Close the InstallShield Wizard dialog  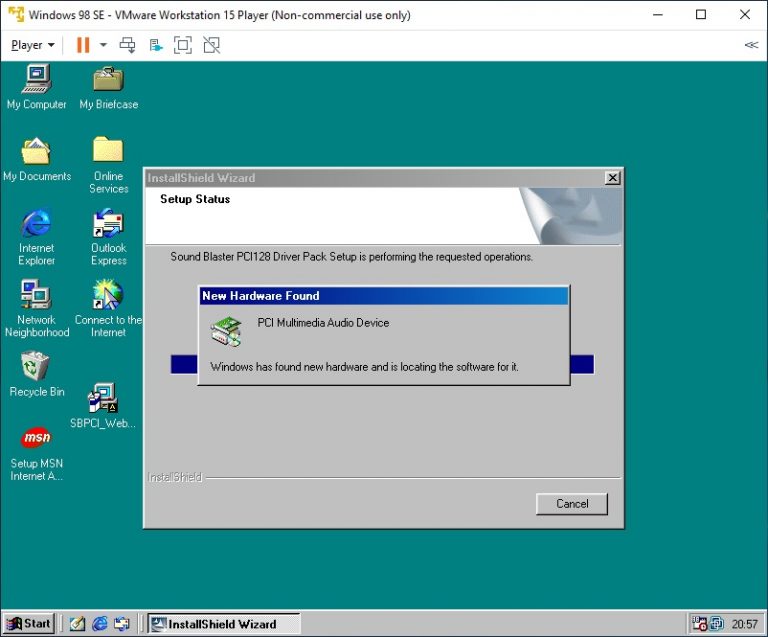[x=612, y=178]
